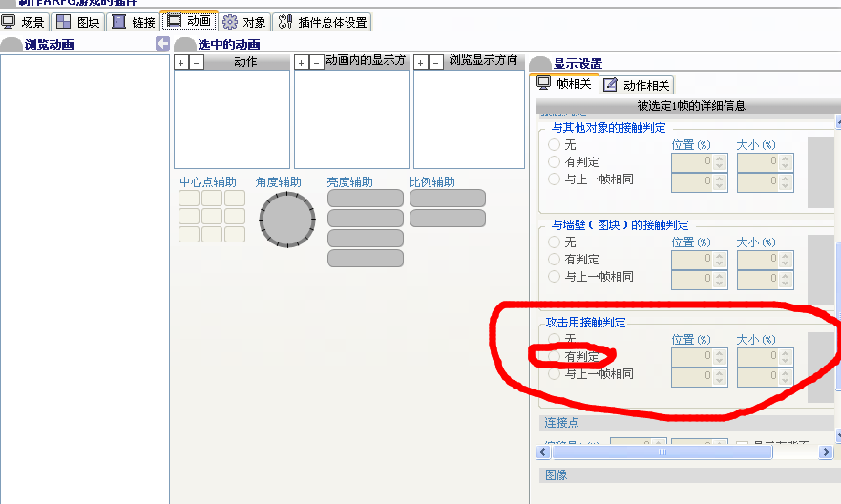Viewport: 841px width, 504px height.
Task: Click plus button beside 动画内的显示方
Action: click(302, 63)
